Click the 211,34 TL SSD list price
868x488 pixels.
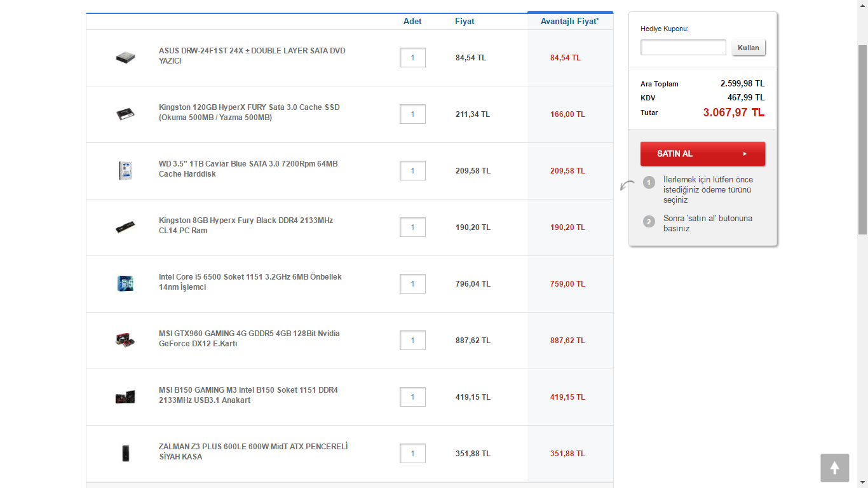tap(473, 114)
